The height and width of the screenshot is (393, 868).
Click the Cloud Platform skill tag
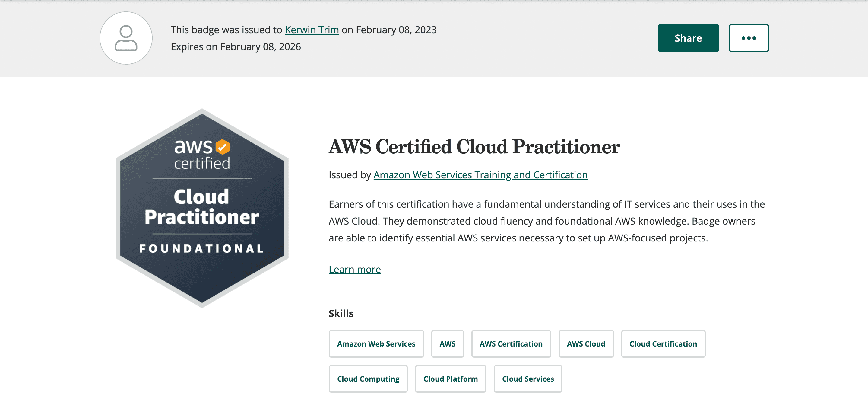(450, 379)
